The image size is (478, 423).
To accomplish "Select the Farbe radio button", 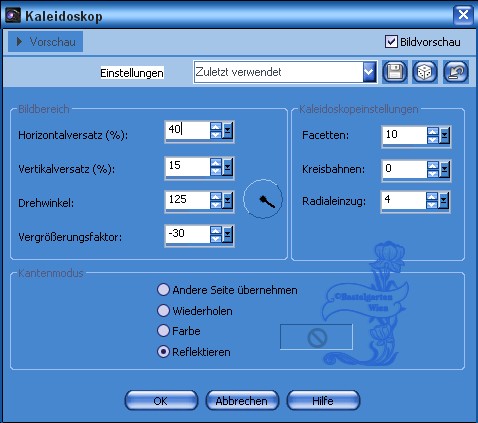I will [x=163, y=331].
